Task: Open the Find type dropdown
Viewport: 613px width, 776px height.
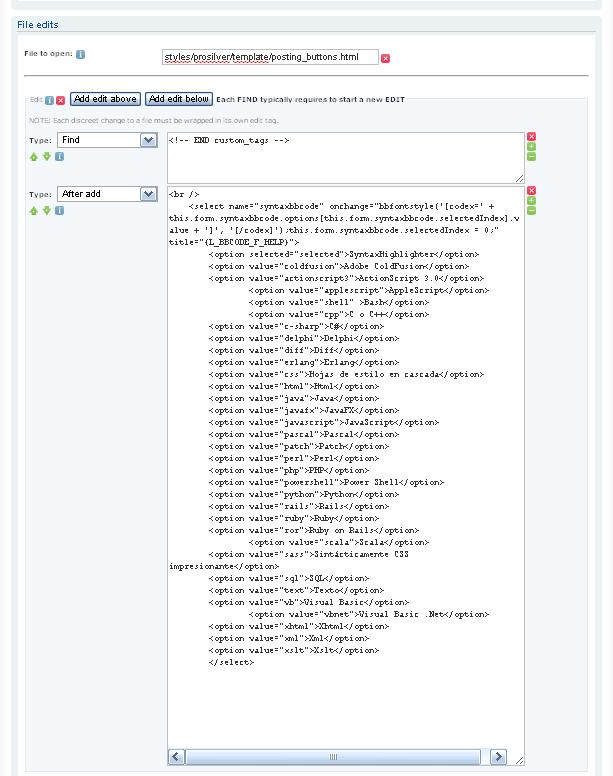Action: click(x=149, y=140)
